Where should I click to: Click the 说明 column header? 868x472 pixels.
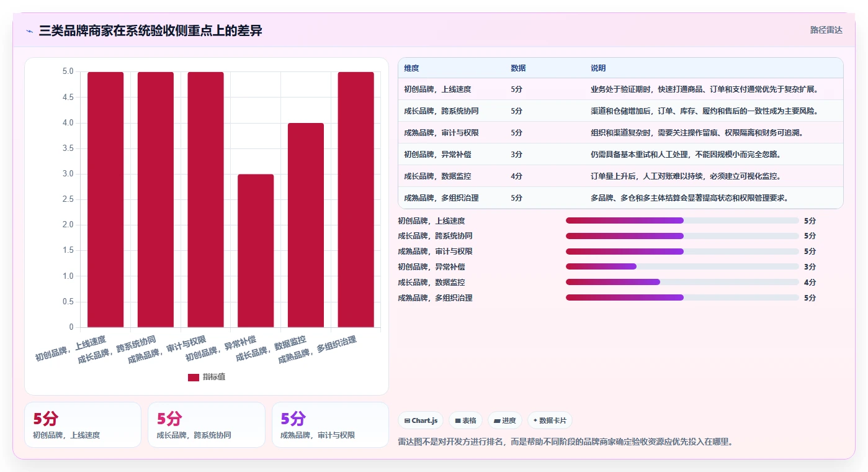[598, 68]
